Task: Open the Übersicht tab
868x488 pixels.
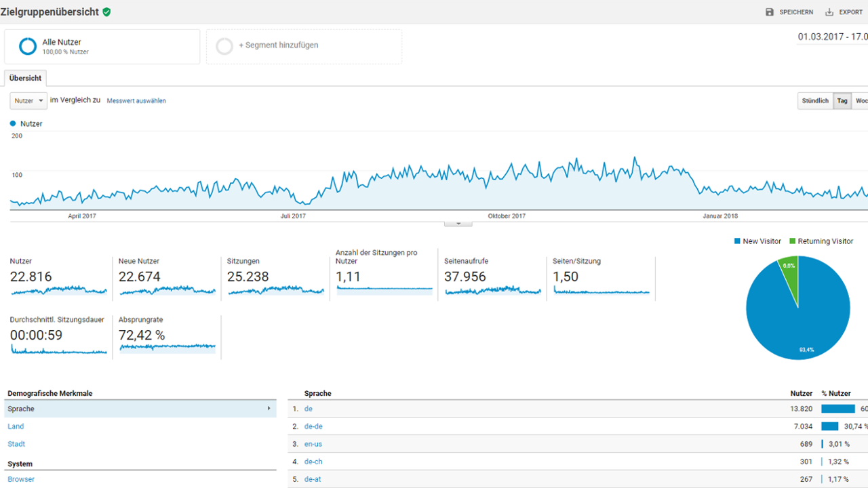Action: pyautogui.click(x=26, y=78)
